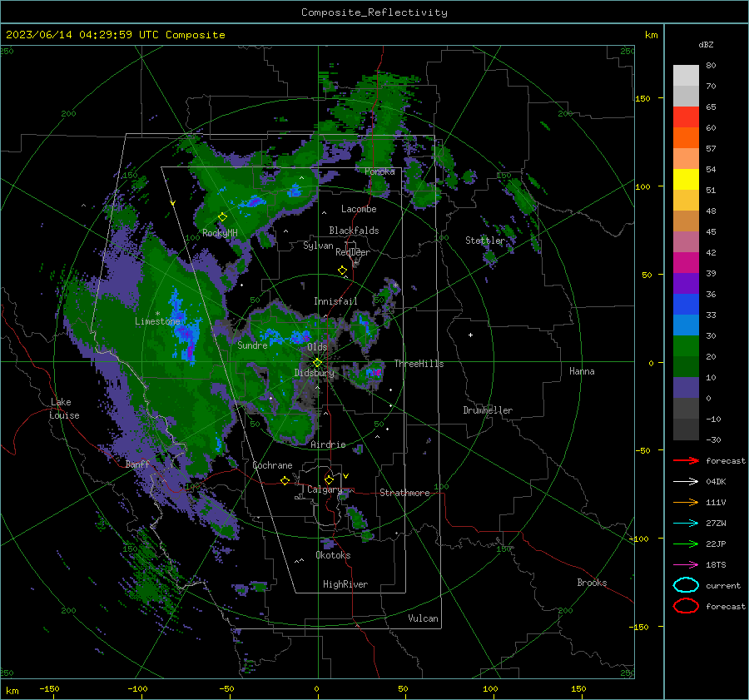
Task: Click the red swatch below 65 dBZ
Action: click(x=686, y=117)
